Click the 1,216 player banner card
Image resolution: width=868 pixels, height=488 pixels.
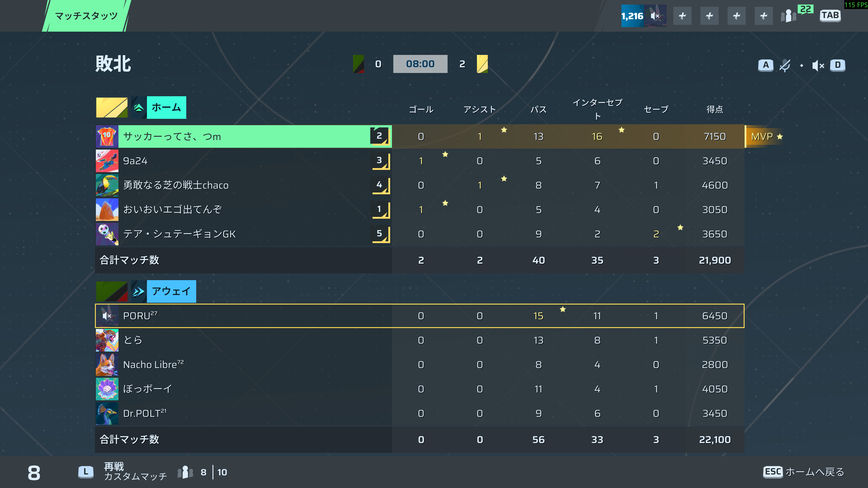(x=644, y=16)
